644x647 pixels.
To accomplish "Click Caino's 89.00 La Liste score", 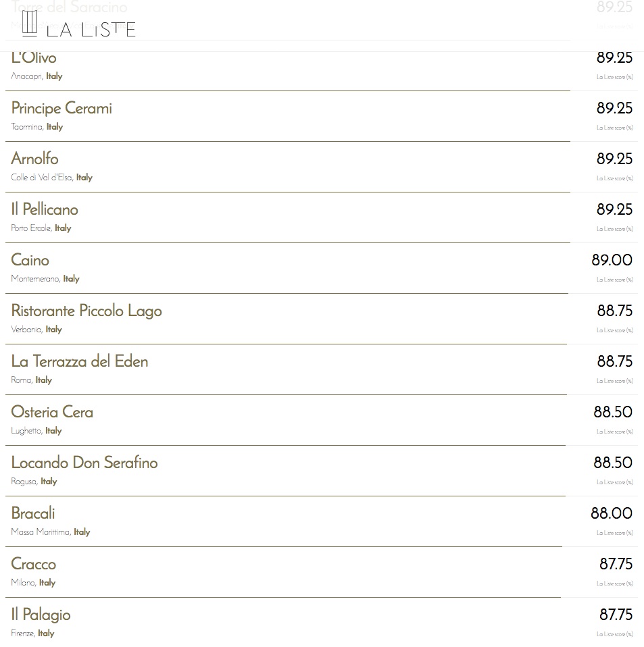I will click(612, 260).
